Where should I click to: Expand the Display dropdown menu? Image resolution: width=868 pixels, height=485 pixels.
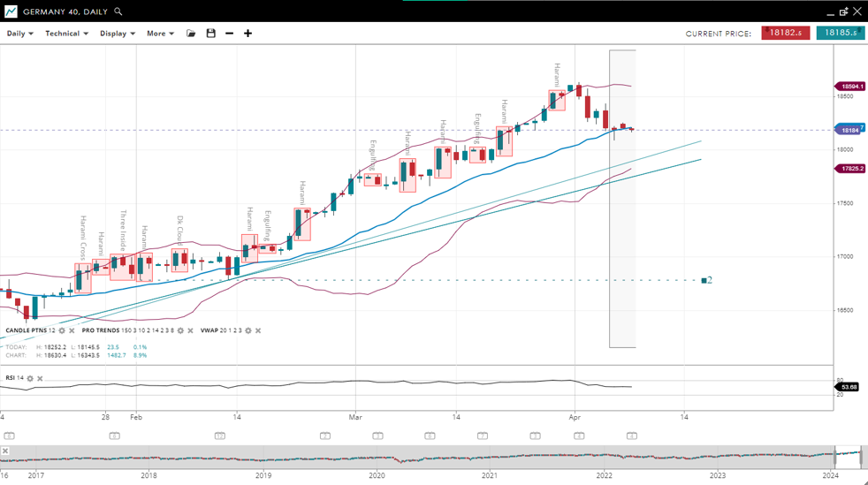(x=117, y=34)
